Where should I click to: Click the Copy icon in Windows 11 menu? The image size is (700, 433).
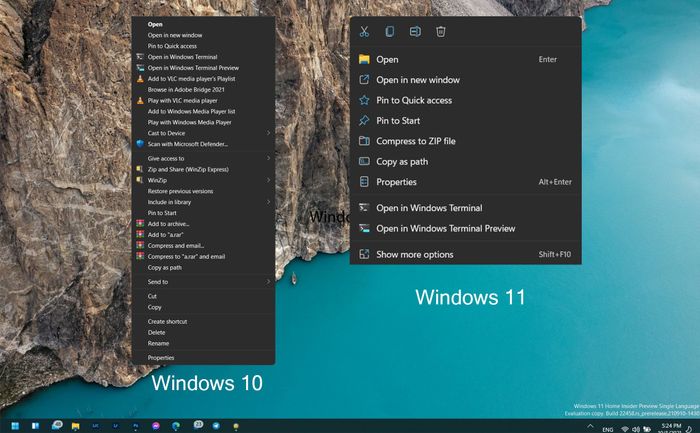390,32
